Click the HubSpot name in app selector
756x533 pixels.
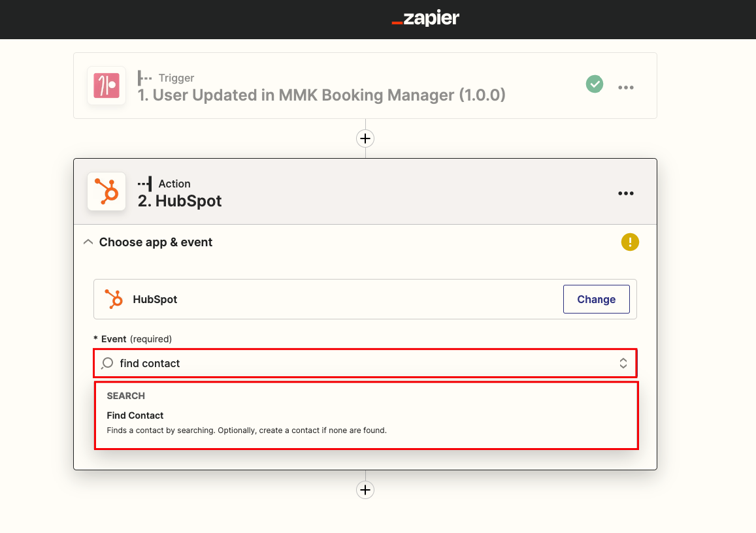tap(156, 299)
